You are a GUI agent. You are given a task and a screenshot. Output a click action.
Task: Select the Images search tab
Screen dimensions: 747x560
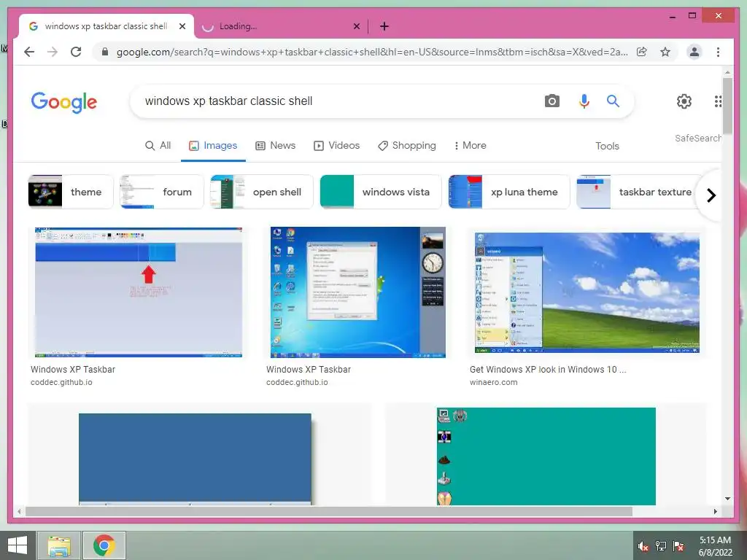(213, 145)
